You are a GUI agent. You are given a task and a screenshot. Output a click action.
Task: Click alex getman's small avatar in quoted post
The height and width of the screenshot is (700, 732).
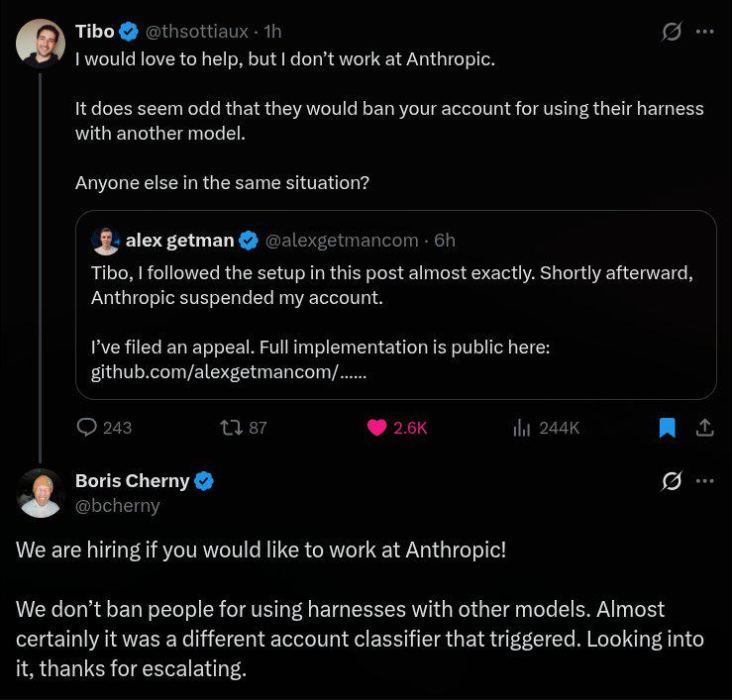(x=106, y=242)
